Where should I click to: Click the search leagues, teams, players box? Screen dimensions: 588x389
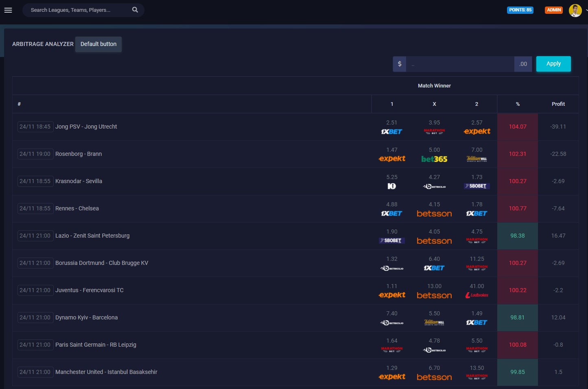pyautogui.click(x=79, y=10)
